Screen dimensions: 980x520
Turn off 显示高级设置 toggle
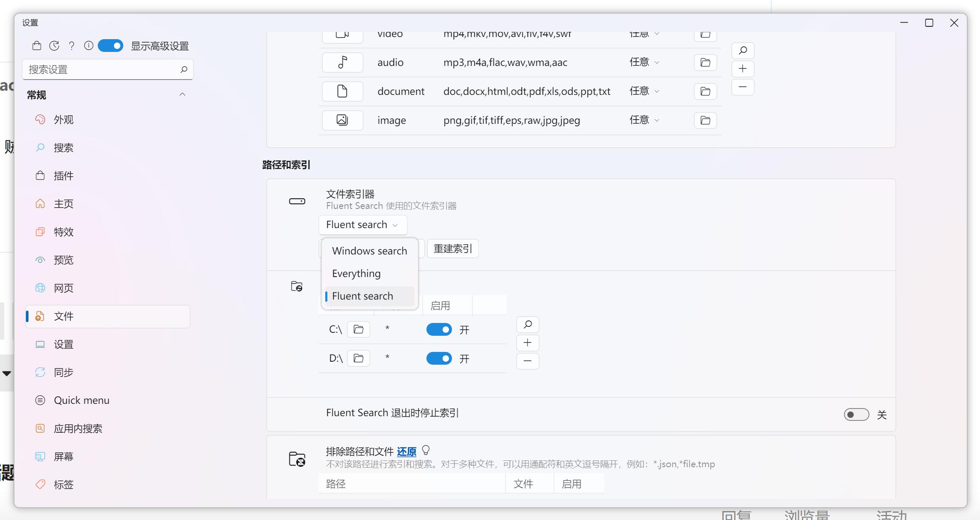tap(111, 46)
